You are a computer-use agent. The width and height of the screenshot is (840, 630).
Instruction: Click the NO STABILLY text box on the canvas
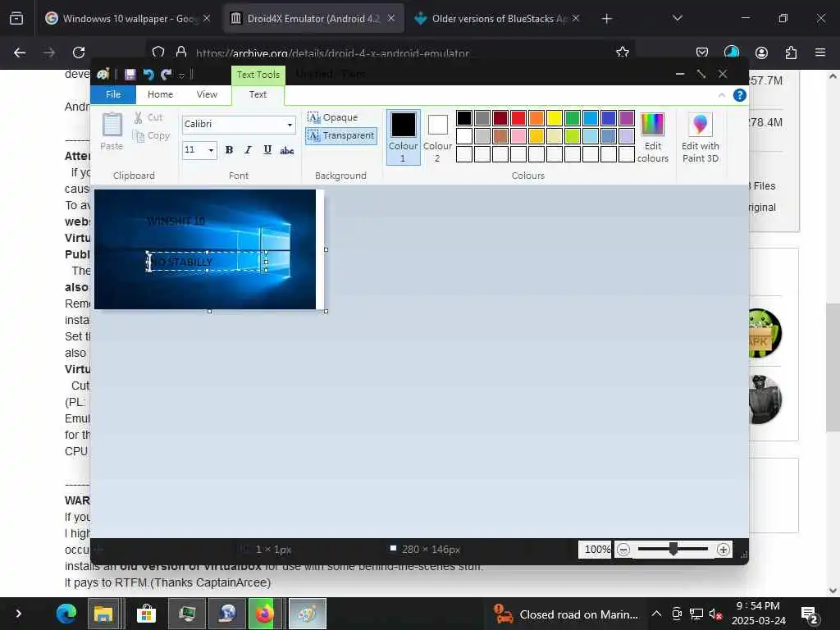(x=207, y=262)
